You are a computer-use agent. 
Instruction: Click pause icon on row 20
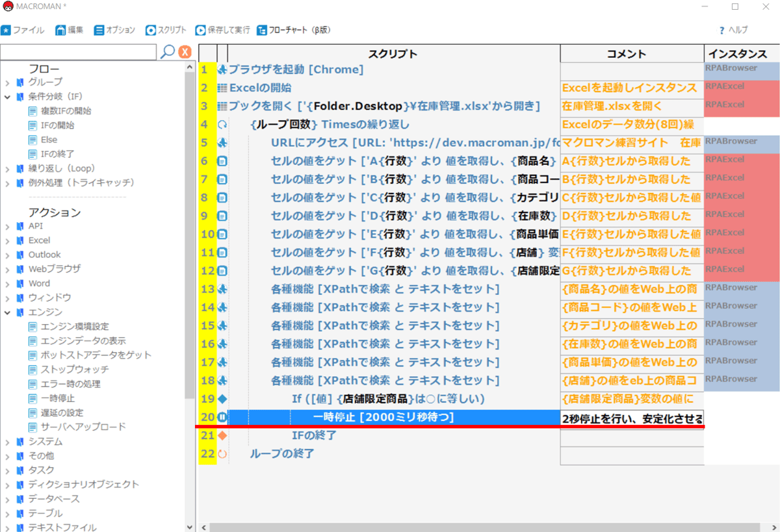(222, 417)
